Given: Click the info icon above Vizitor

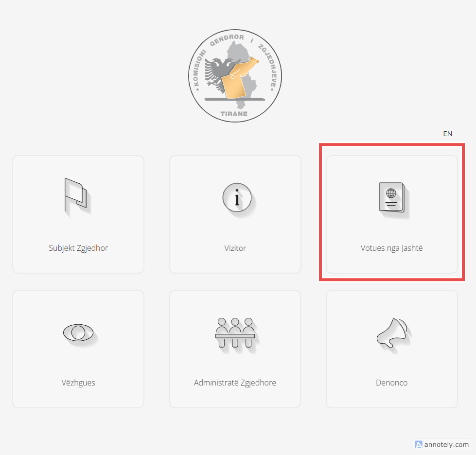Looking at the screenshot, I should click(236, 198).
